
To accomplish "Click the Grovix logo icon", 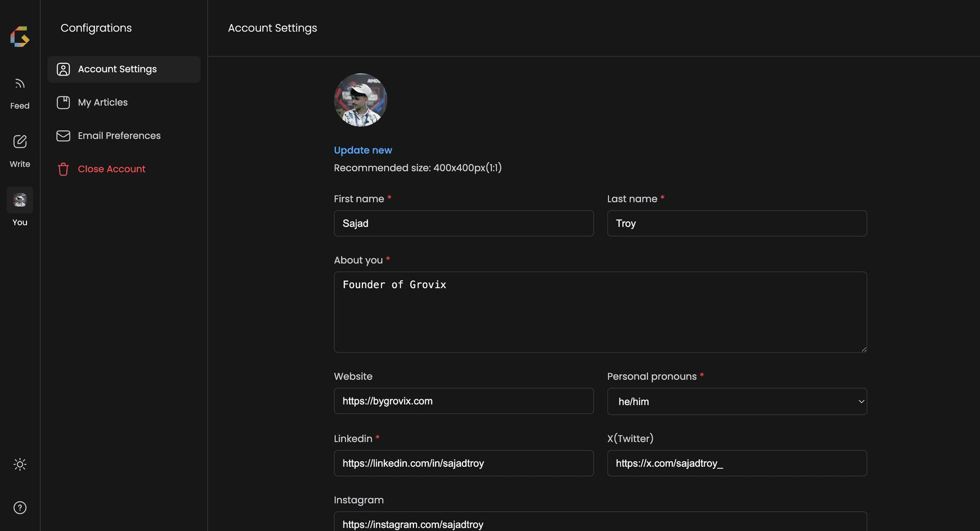I will (20, 37).
